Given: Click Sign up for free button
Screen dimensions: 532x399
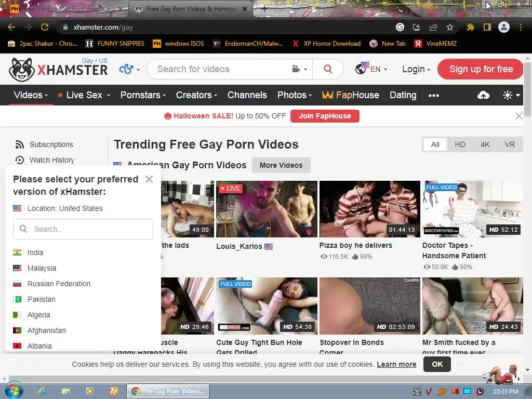Looking at the screenshot, I should 481,69.
